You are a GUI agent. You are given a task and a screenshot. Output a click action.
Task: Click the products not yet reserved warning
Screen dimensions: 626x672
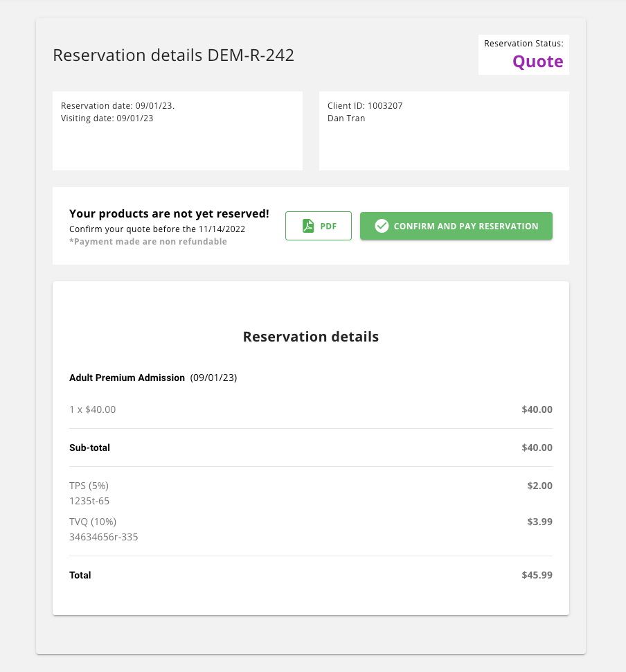(169, 214)
